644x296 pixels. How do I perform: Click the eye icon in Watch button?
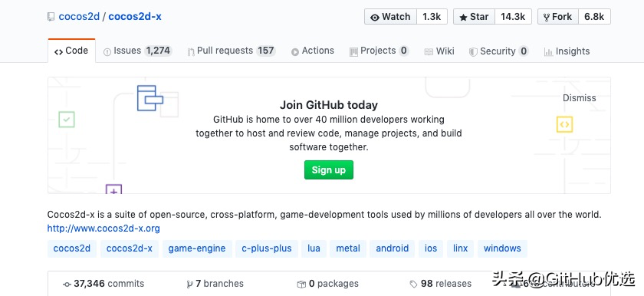375,18
